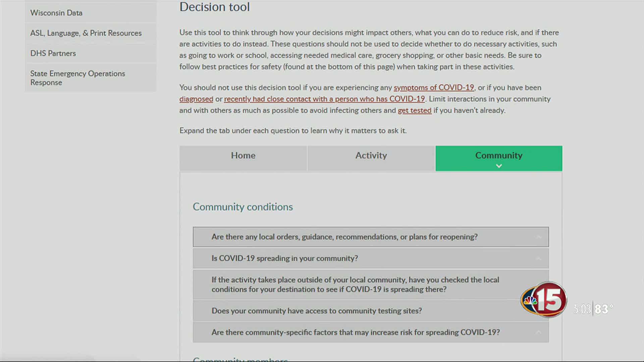This screenshot has height=362, width=644.
Task: Click the 'get tested' link
Action: coord(414,111)
